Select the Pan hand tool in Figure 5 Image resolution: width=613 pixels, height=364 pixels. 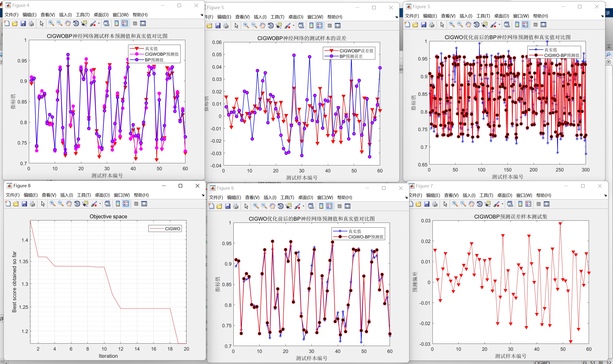(x=263, y=26)
